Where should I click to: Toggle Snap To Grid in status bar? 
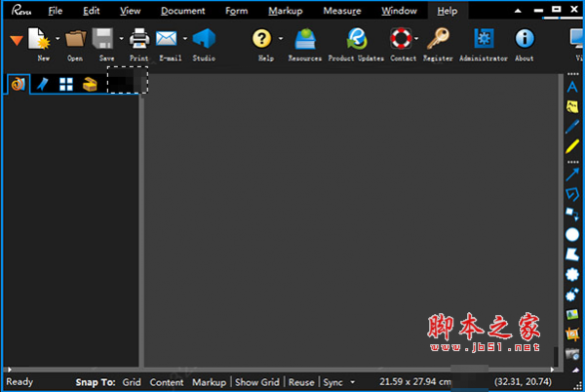coord(132,382)
